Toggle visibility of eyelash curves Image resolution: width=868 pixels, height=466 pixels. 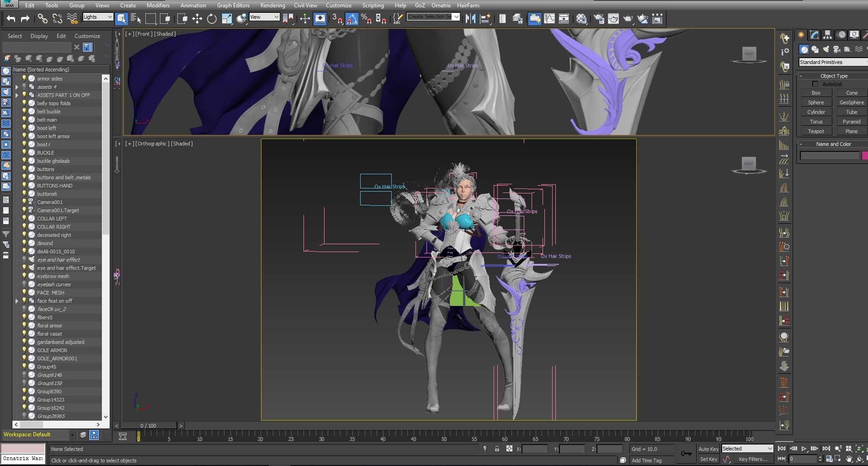click(24, 284)
